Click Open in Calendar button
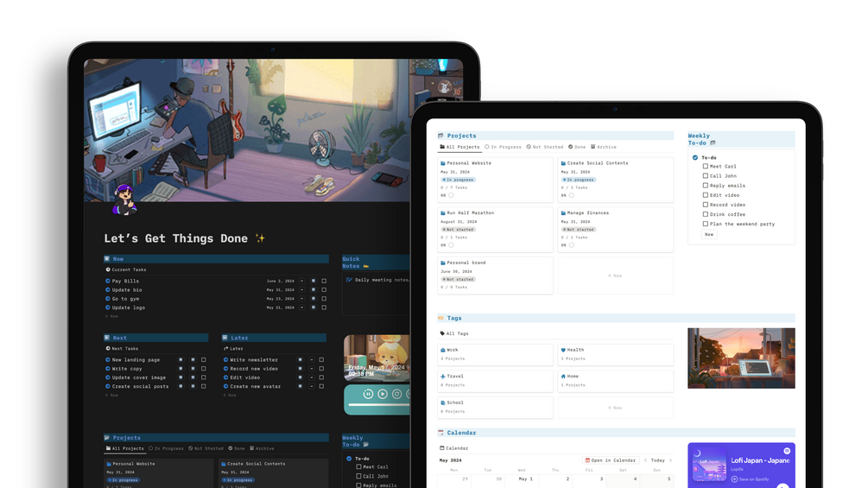Image resolution: width=868 pixels, height=488 pixels. [611, 460]
